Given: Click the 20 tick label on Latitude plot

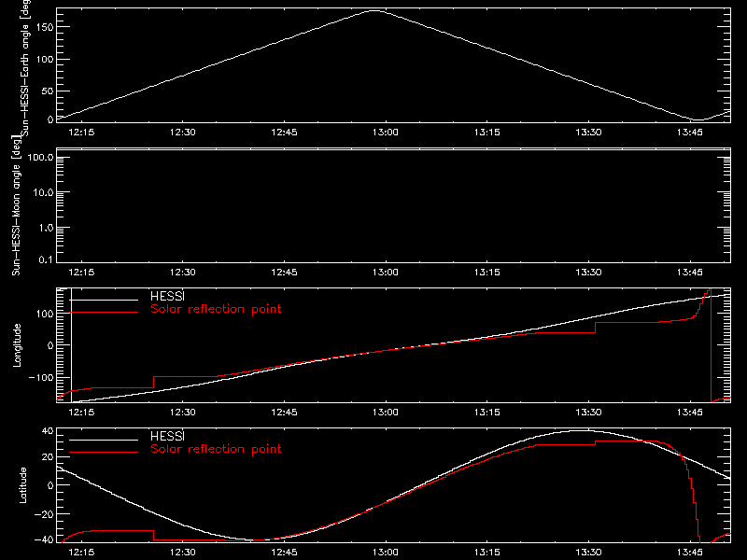Looking at the screenshot, I should 48,457.
